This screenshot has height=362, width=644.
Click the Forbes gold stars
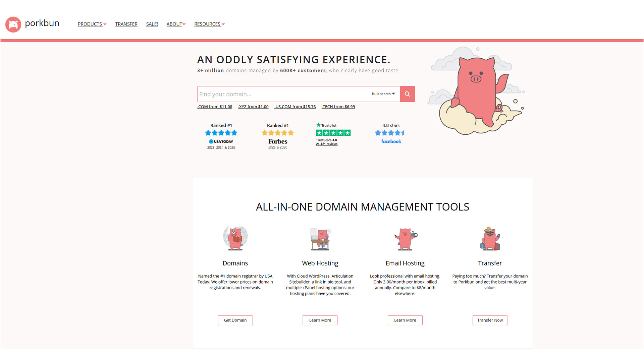[278, 133]
